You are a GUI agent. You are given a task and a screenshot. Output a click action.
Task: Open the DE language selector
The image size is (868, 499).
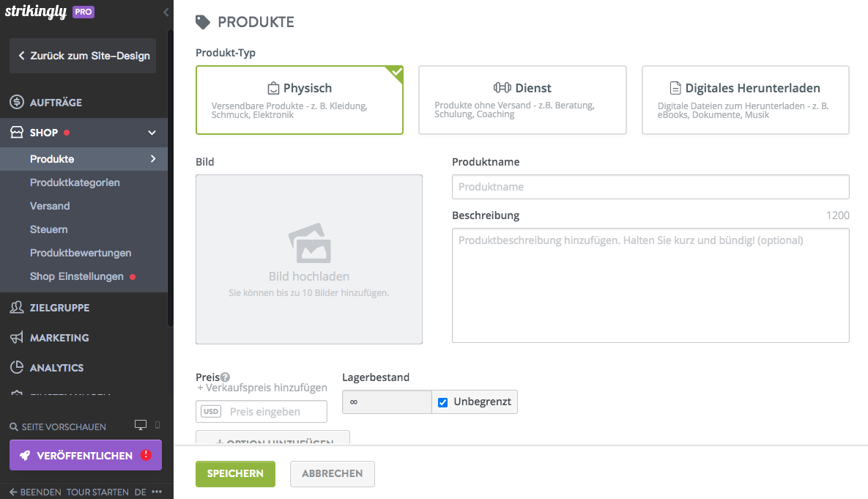pos(140,492)
